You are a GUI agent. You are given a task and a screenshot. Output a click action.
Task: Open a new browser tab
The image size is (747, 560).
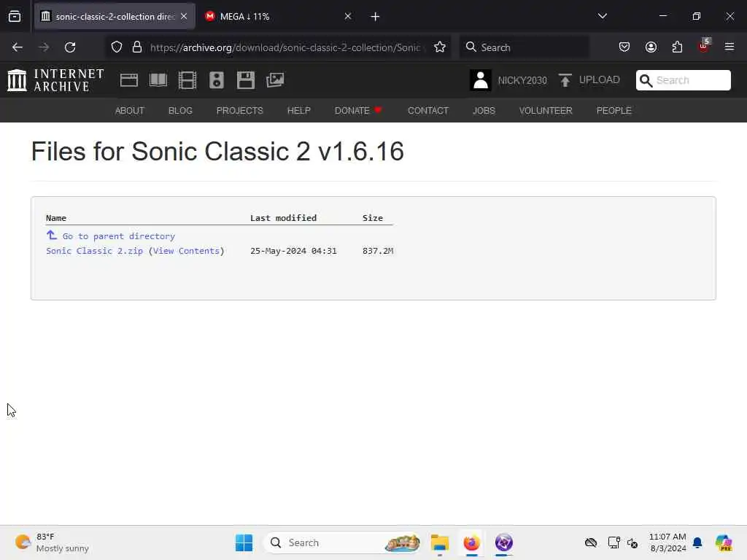[376, 17]
